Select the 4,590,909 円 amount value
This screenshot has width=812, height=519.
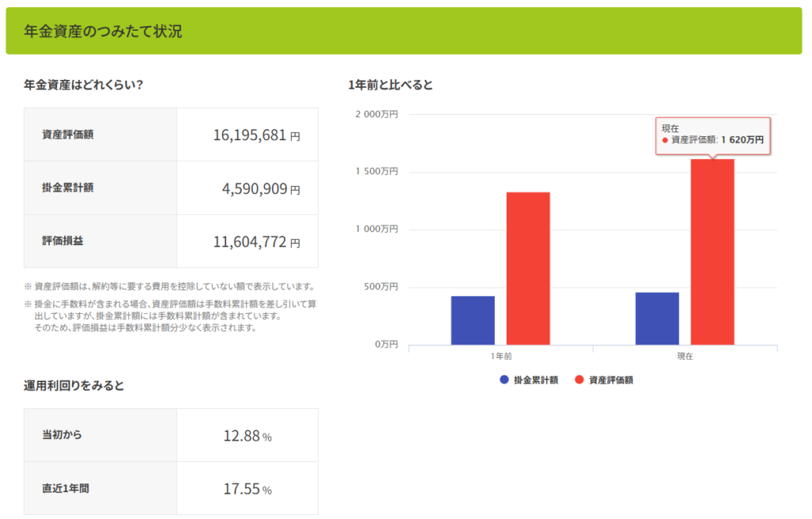pos(260,189)
